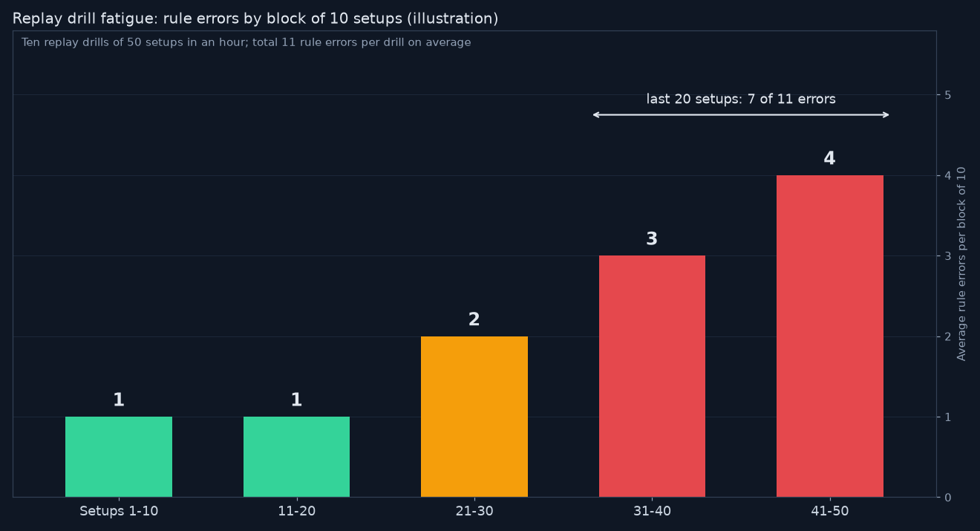Click the value label '2' above the orange bar
Image resolution: width=980 pixels, height=531 pixels.
click(474, 320)
